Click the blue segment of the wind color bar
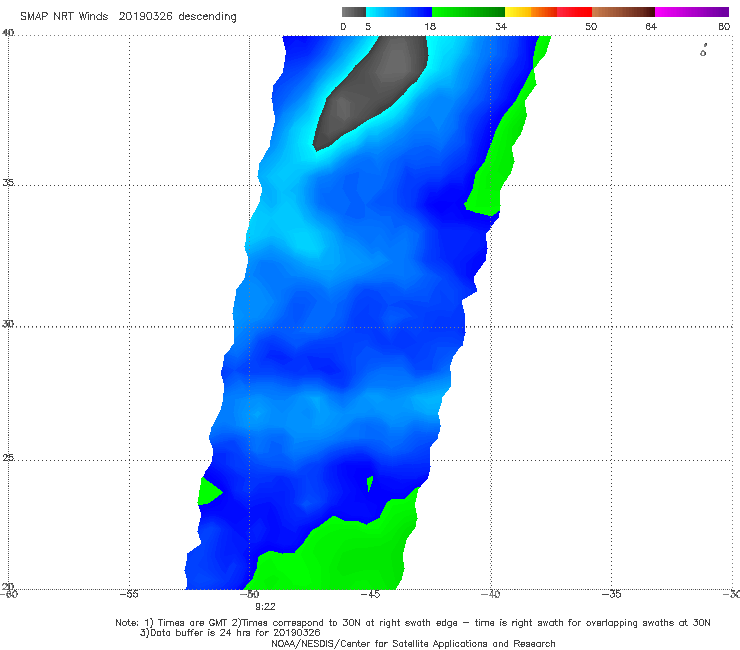This screenshot has height=650, width=740. (x=399, y=12)
